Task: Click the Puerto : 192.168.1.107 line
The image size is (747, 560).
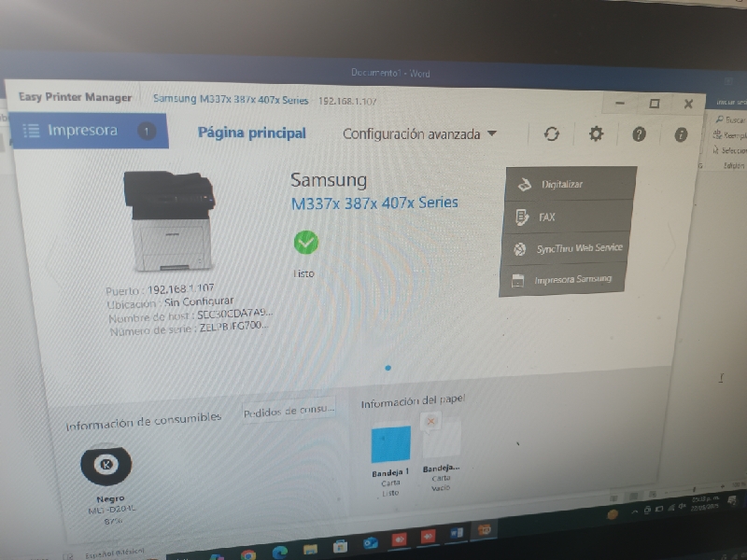Action: tap(160, 289)
